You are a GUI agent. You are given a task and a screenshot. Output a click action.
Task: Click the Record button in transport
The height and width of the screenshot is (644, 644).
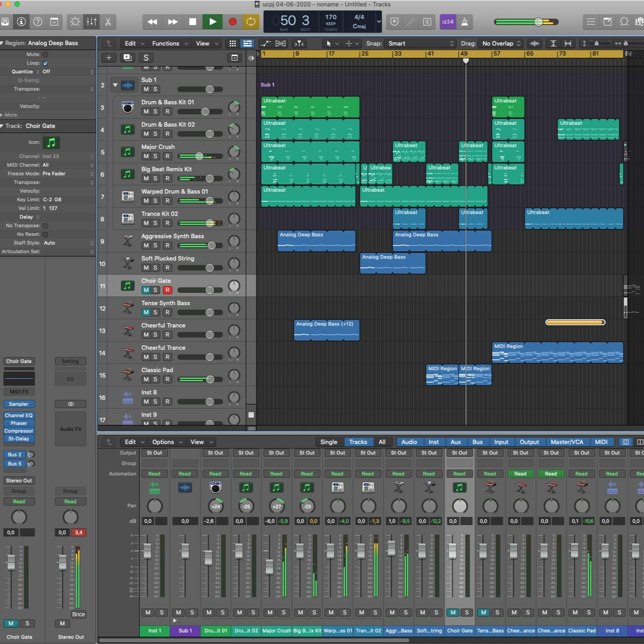(x=233, y=22)
